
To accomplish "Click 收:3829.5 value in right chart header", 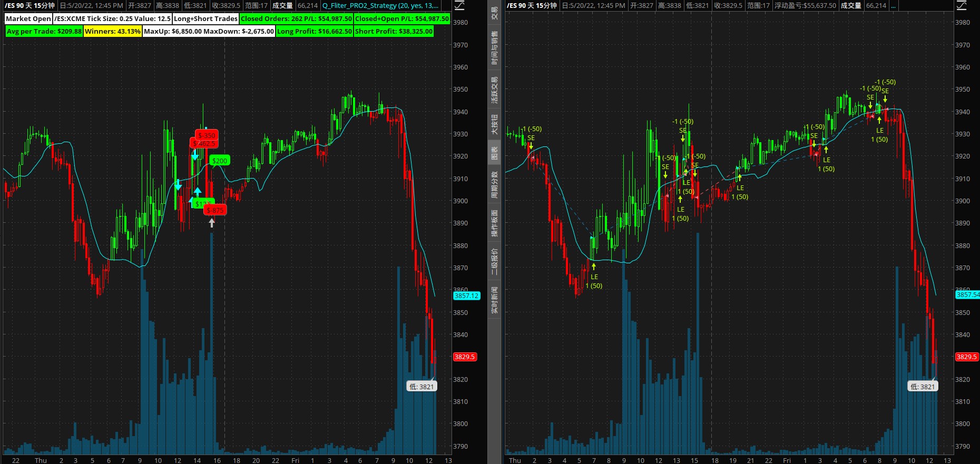I will (x=728, y=6).
